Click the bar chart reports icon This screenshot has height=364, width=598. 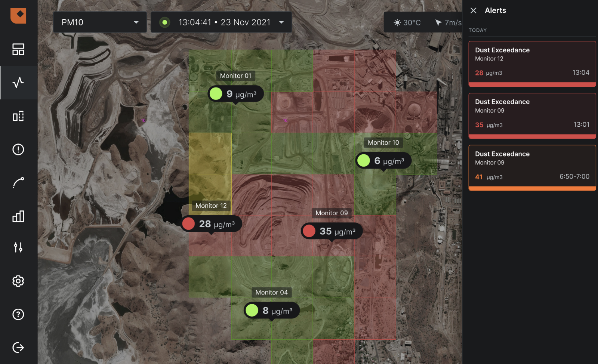pos(18,216)
